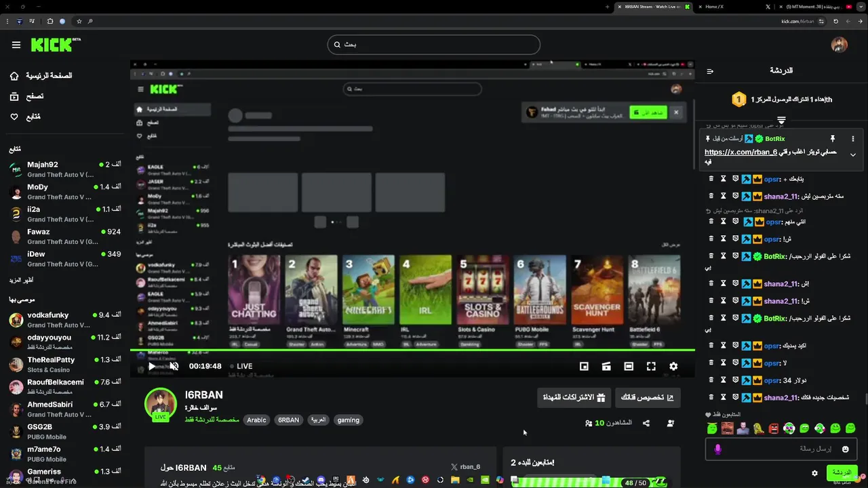The width and height of the screenshot is (868, 488).
Task: Switch to the Home / X browser tab
Action: coord(734,6)
